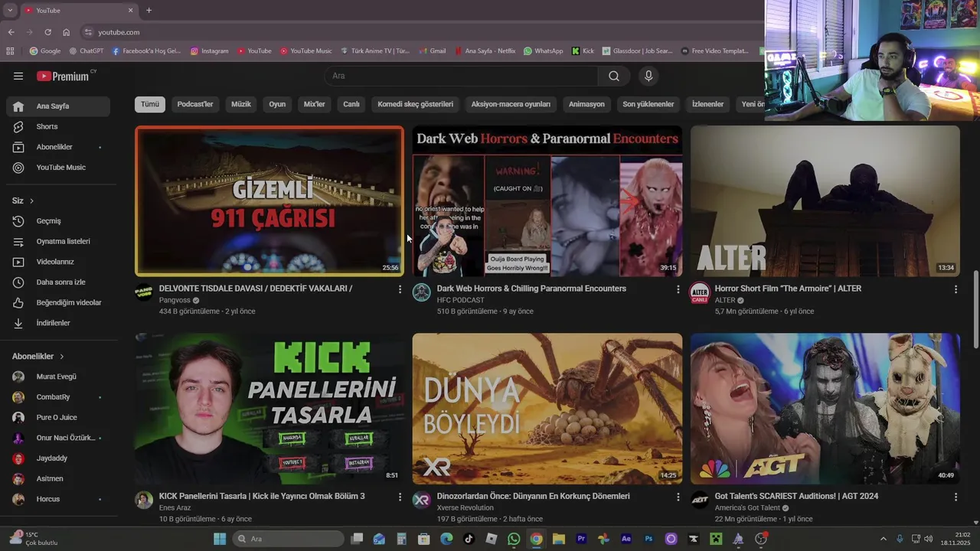This screenshot has height=551, width=980.
Task: Select the Animasyon filter chip
Action: pyautogui.click(x=586, y=104)
